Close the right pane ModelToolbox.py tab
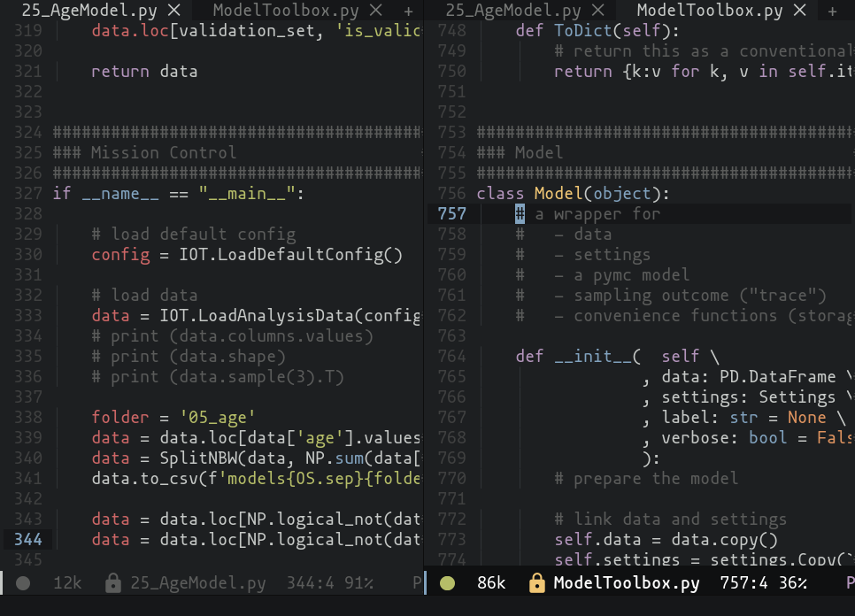This screenshot has width=855, height=616. coord(800,11)
